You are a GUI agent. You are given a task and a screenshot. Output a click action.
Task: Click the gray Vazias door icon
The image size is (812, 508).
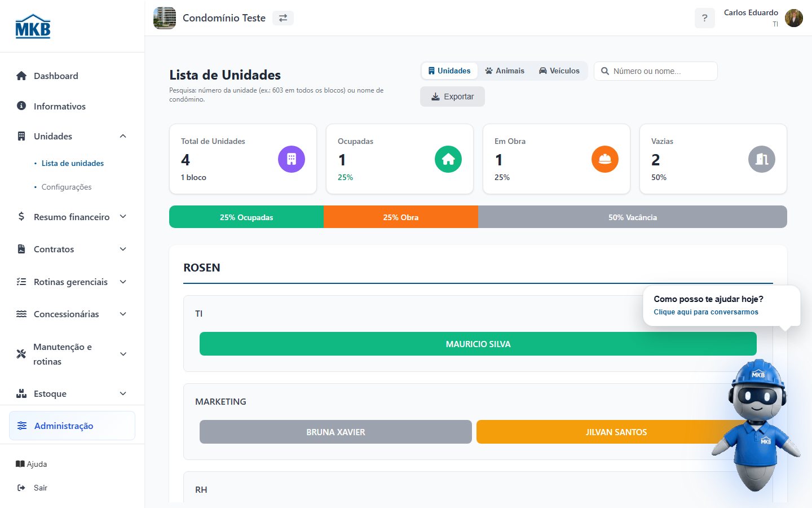click(x=762, y=159)
